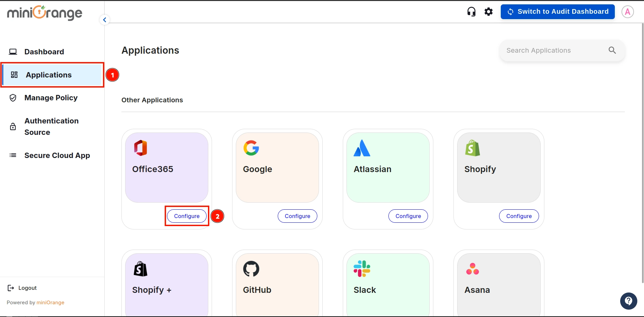The height and width of the screenshot is (317, 644).
Task: Select Manage Policy in the sidebar
Action: click(51, 98)
